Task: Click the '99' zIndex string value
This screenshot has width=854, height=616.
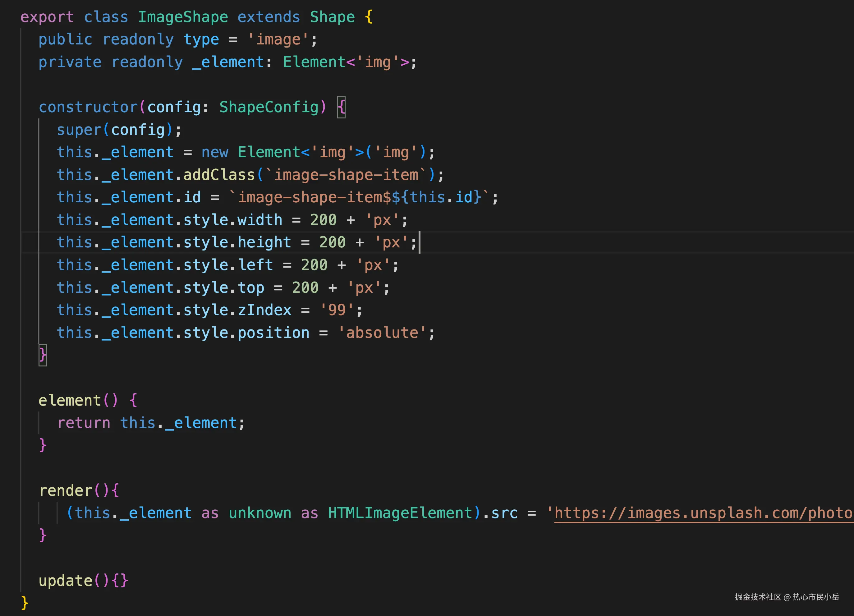Action: coord(337,310)
